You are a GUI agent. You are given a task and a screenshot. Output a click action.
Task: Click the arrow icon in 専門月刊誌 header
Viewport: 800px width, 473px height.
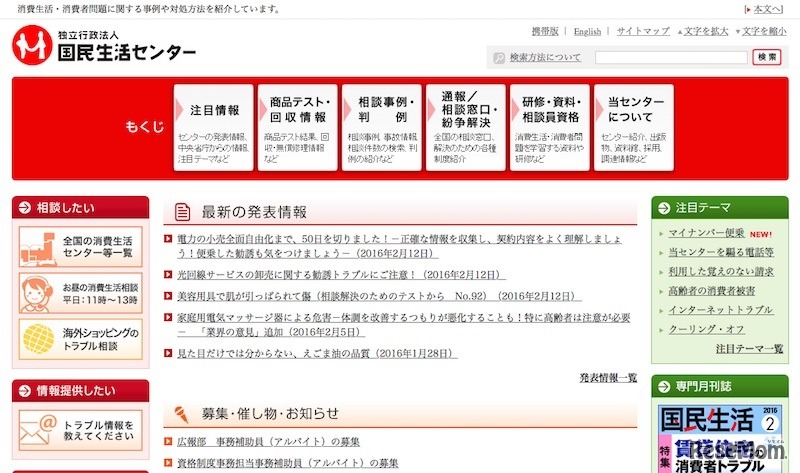tap(664, 386)
